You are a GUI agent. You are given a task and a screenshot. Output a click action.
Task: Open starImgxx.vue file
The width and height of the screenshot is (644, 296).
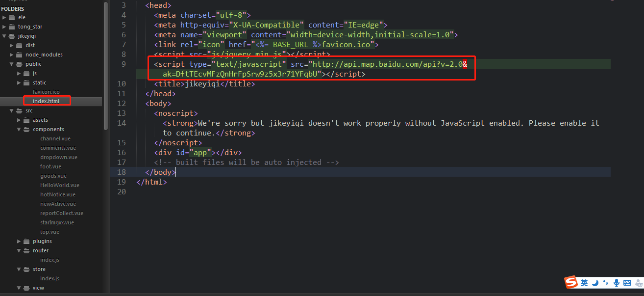(x=57, y=222)
